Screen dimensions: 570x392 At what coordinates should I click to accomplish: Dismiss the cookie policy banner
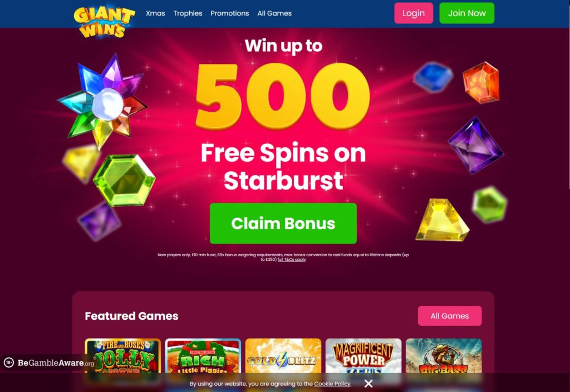(x=368, y=384)
